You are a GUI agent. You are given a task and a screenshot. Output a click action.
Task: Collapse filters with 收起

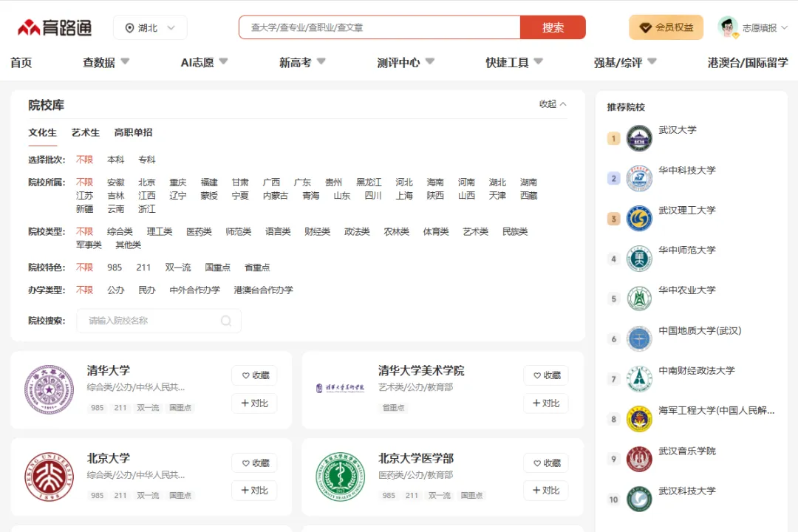553,104
